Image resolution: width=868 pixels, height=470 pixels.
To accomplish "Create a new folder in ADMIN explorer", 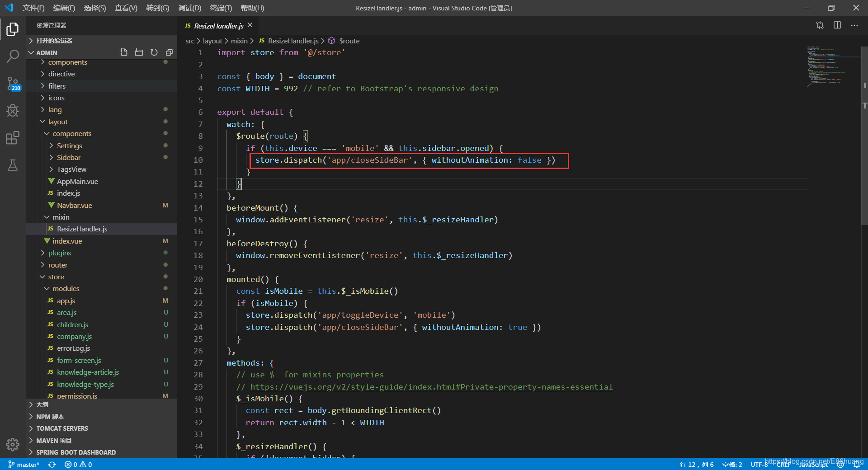I will (x=139, y=52).
